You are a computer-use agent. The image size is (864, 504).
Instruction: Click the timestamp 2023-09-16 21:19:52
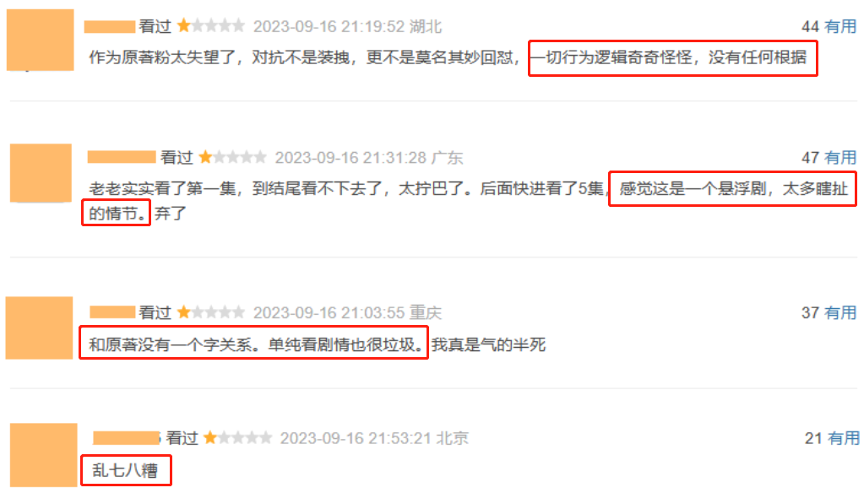click(x=329, y=26)
